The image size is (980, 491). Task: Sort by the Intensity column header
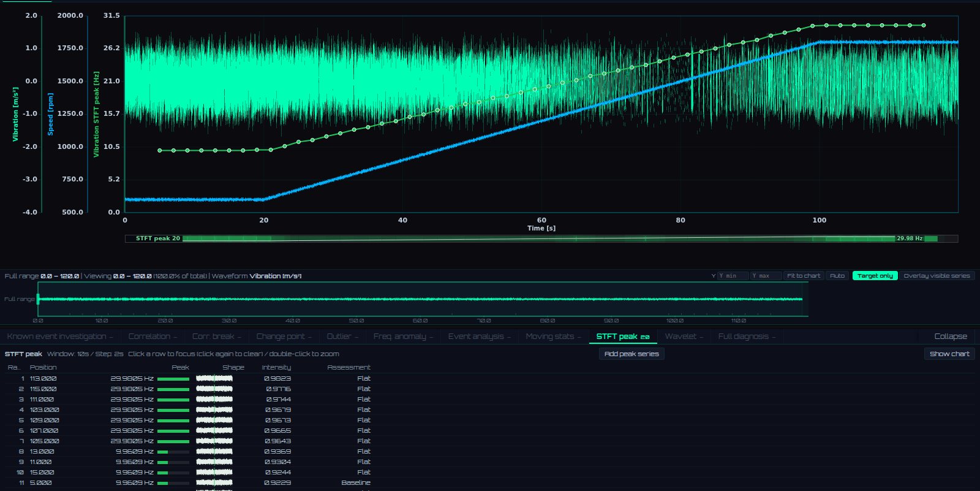[276, 368]
